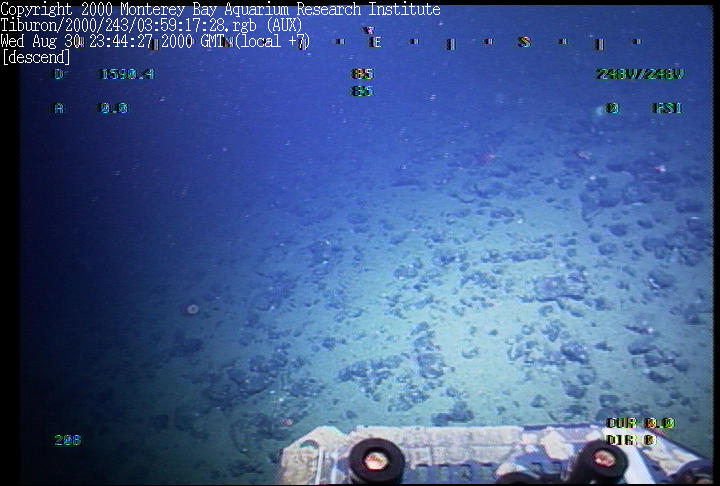Click the [descend] status label
Viewport: 720px width, 486px height.
pyautogui.click(x=36, y=57)
